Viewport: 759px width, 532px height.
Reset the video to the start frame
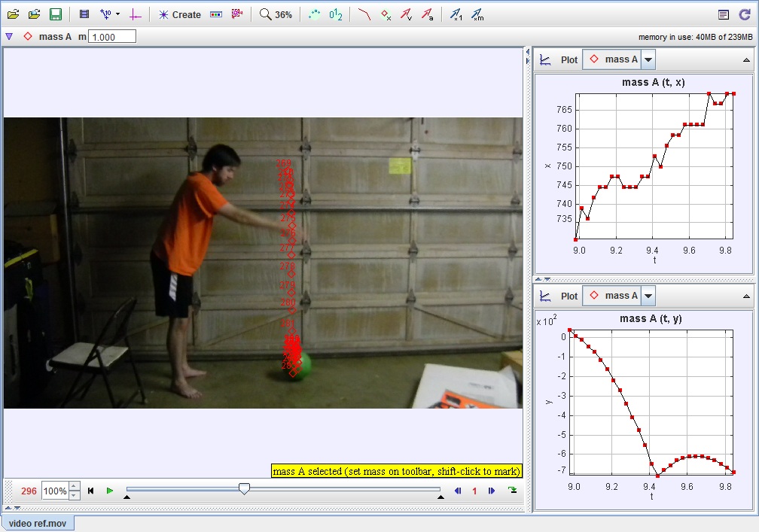pos(90,491)
